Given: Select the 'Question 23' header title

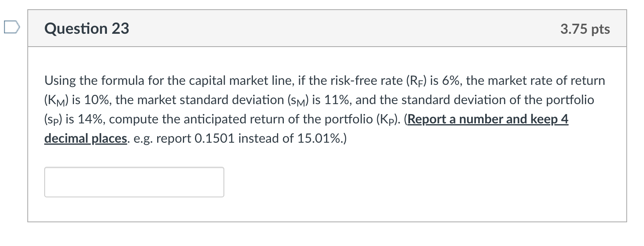Looking at the screenshot, I should 86,28.
